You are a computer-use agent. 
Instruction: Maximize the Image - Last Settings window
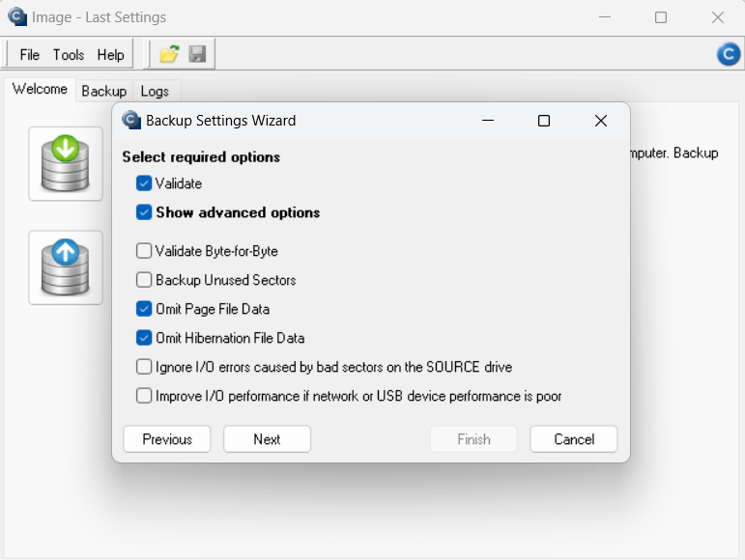[661, 17]
